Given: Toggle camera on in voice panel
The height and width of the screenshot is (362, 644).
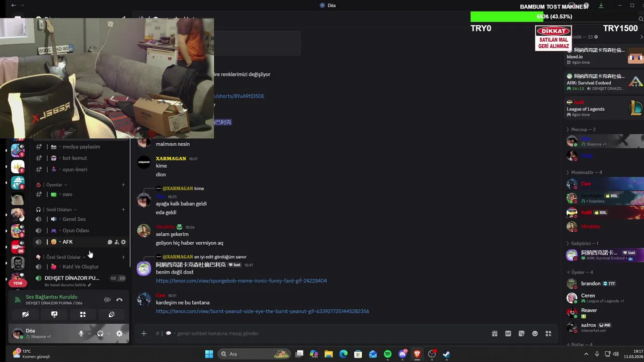Looking at the screenshot, I should click(x=25, y=314).
